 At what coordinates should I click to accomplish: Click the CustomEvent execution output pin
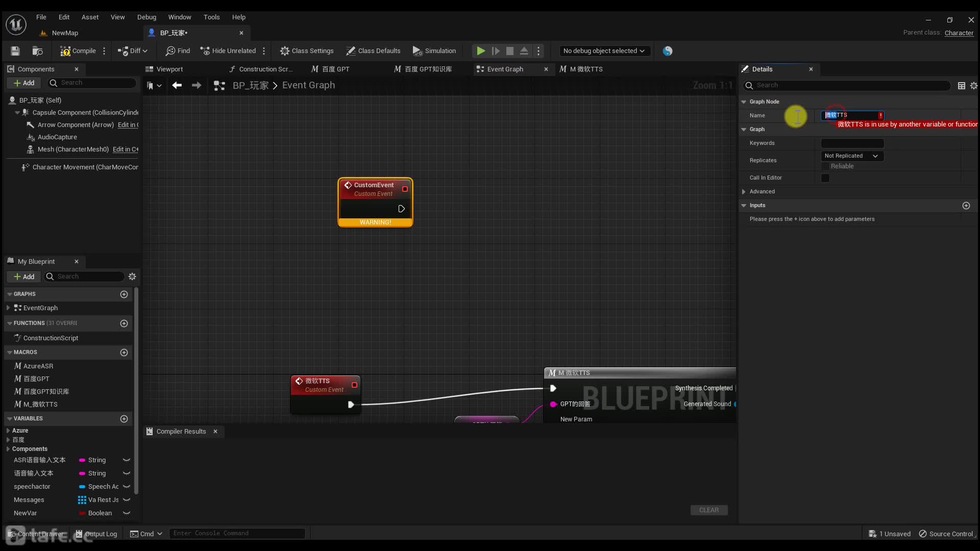pyautogui.click(x=401, y=209)
